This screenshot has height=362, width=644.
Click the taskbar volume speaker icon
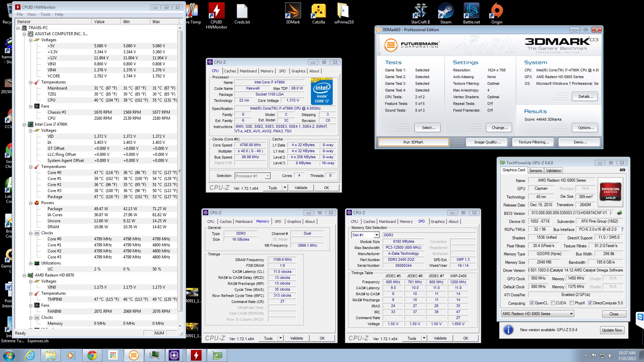(610, 355)
